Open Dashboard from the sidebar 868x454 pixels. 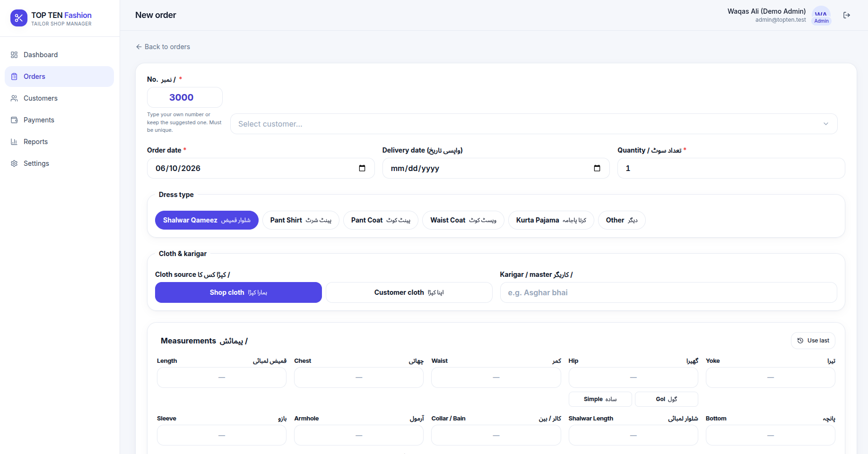pyautogui.click(x=59, y=55)
